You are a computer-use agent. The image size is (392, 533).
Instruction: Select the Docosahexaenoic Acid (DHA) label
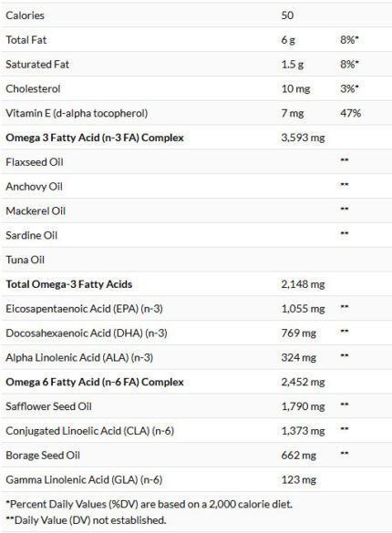tap(87, 333)
